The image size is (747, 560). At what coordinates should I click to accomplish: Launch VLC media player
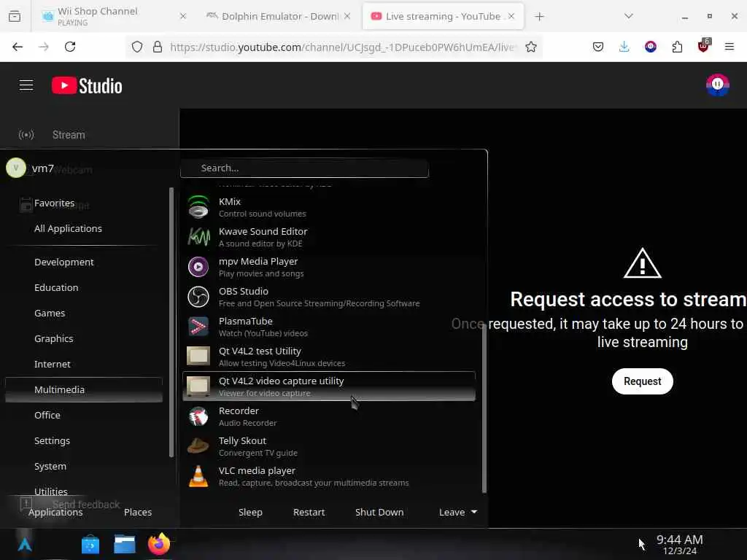point(329,476)
